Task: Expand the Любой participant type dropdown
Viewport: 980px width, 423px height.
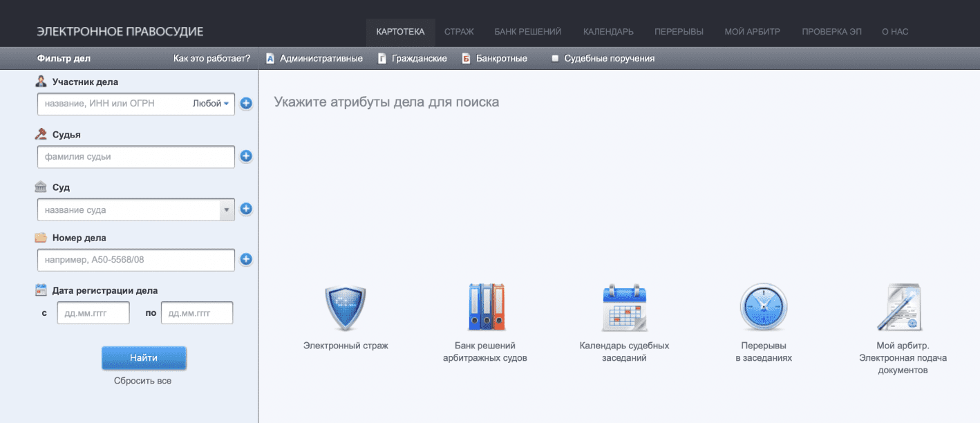Action: tap(211, 104)
